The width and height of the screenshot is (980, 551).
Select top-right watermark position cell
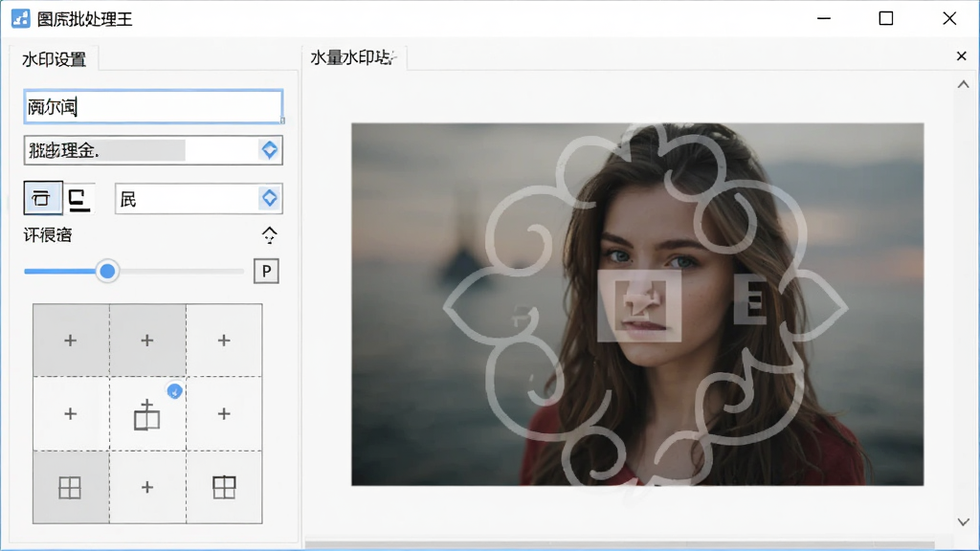(x=224, y=341)
